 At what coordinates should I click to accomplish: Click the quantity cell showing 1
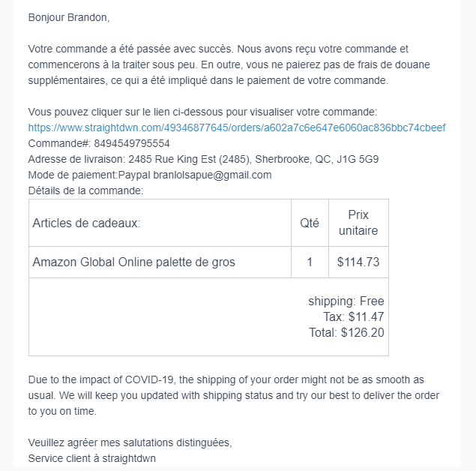coord(310,262)
